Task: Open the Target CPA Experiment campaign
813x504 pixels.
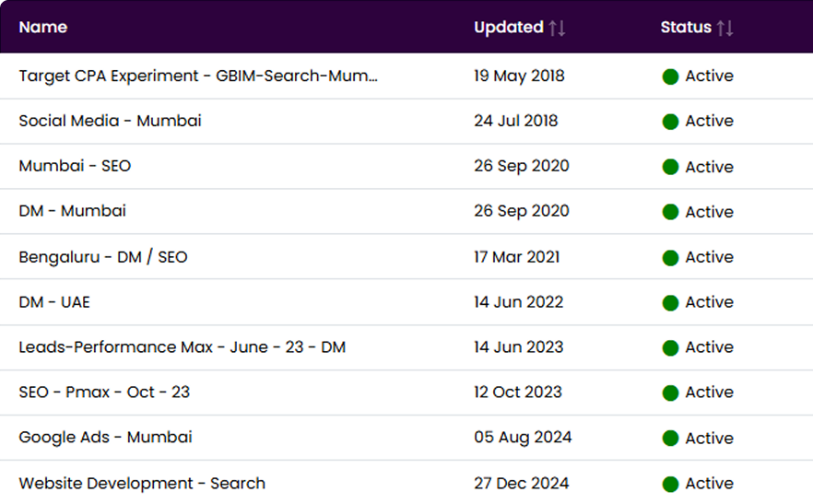Action: [x=198, y=76]
